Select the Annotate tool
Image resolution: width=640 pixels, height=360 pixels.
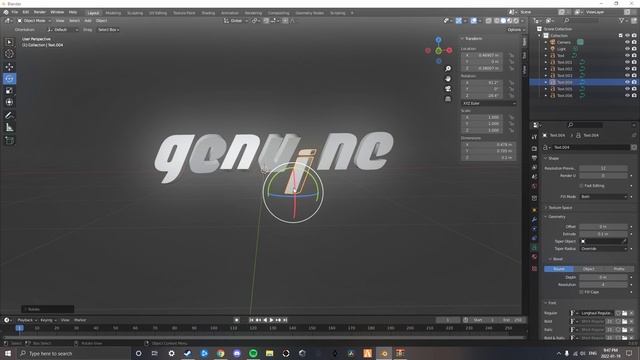coord(9,116)
